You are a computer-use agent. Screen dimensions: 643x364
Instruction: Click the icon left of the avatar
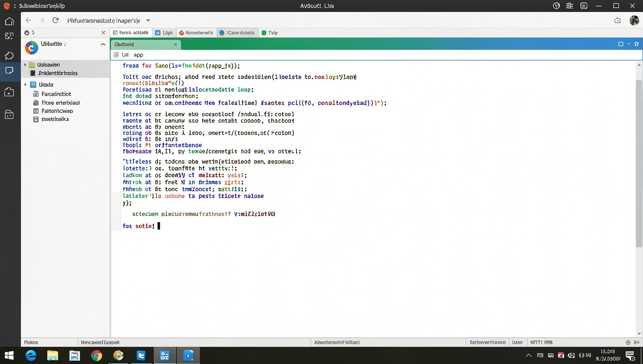coord(618,20)
